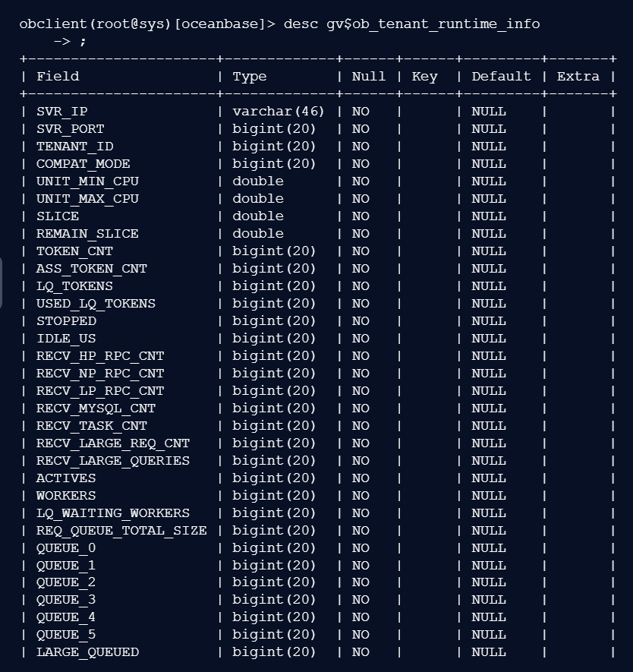Click the UNIT_MAX_CPU field name

pos(88,199)
